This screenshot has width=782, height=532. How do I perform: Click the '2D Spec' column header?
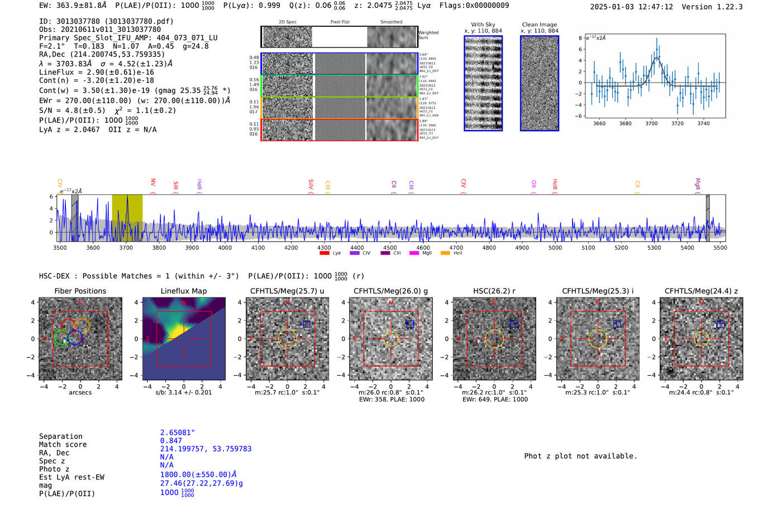click(288, 22)
